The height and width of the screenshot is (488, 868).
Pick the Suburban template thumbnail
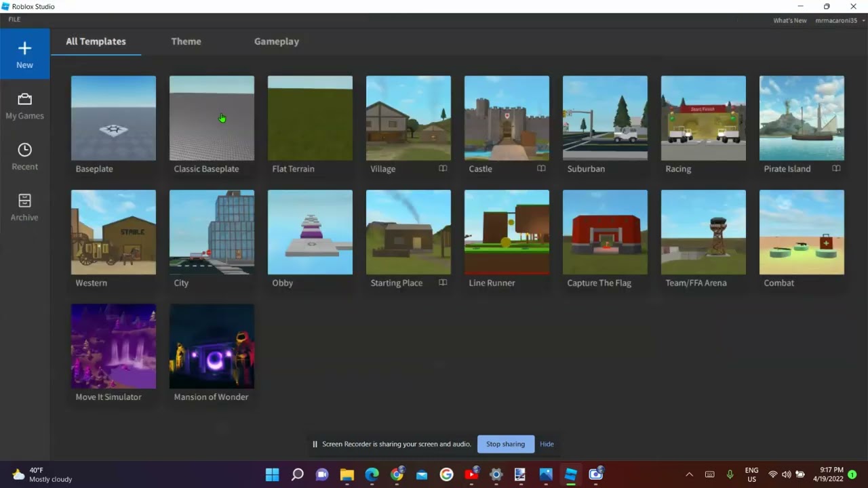[605, 118]
